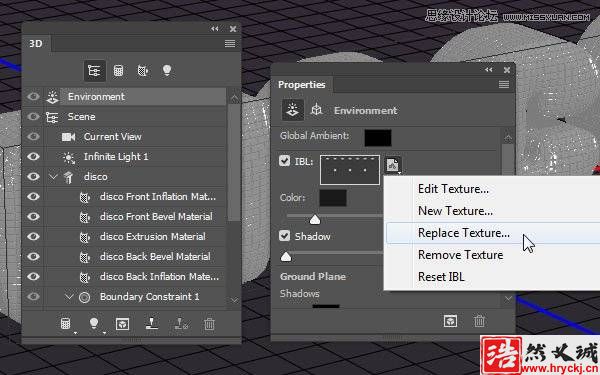The width and height of the screenshot is (600, 375).
Task: Collapse the disco mesh group
Action: [53, 176]
